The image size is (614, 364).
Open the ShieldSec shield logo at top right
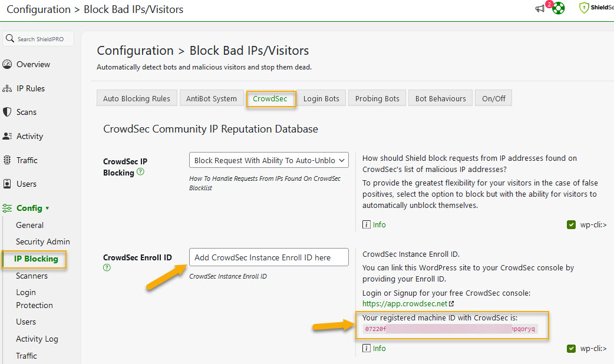tap(586, 8)
